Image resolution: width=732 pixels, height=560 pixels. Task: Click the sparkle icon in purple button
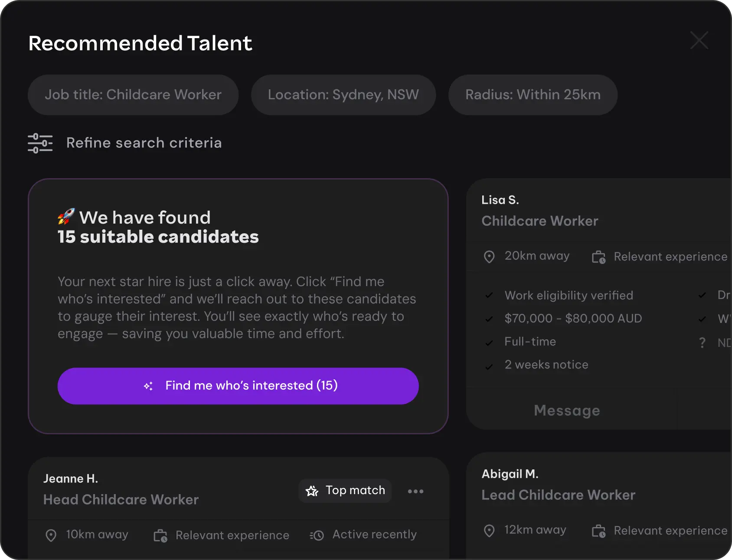pyautogui.click(x=148, y=386)
